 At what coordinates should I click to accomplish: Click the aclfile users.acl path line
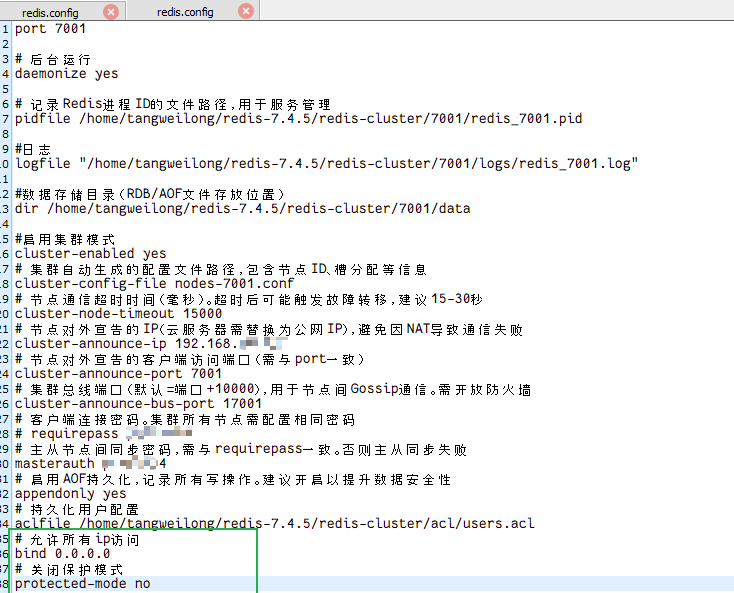point(274,523)
